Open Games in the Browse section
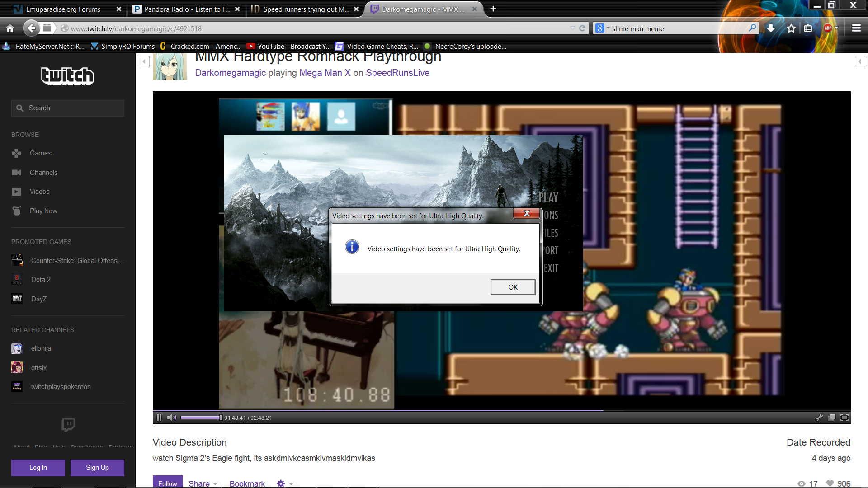 tap(41, 153)
